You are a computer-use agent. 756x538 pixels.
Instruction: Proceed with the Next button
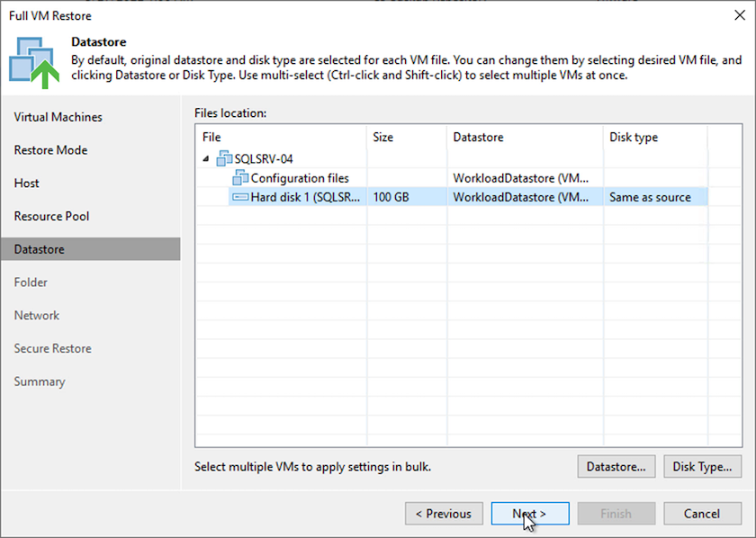point(529,514)
